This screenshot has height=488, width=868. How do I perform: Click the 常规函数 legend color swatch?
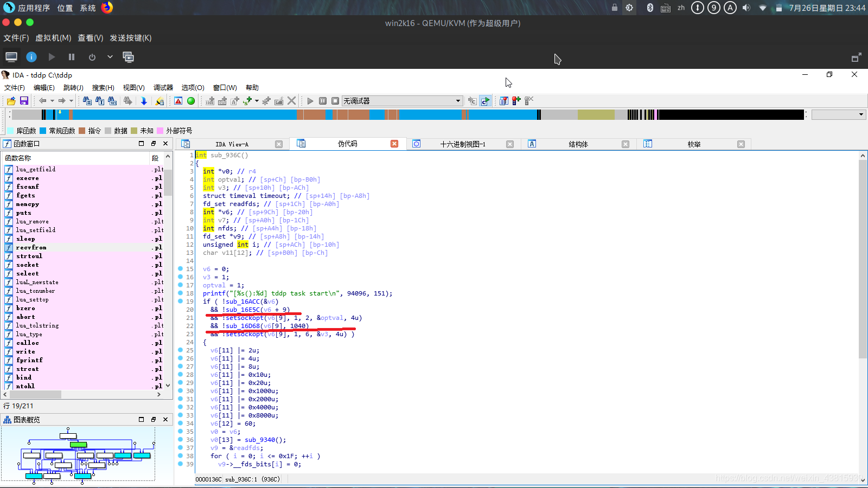[43, 131]
